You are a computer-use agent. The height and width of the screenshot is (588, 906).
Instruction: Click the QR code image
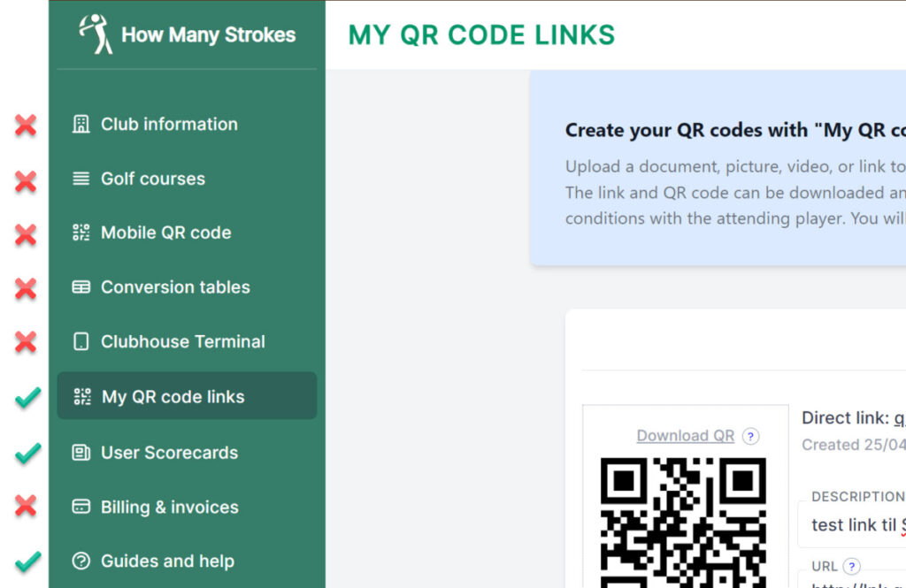683,523
